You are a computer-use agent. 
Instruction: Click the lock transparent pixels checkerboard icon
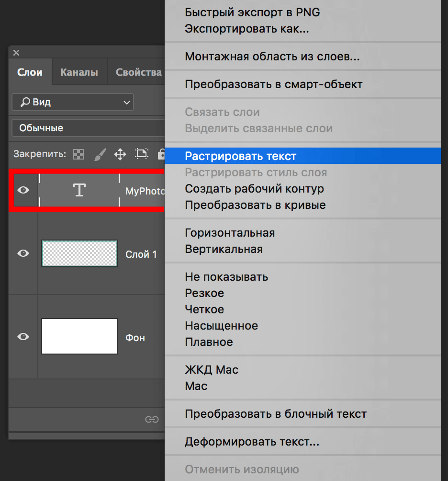click(x=78, y=154)
